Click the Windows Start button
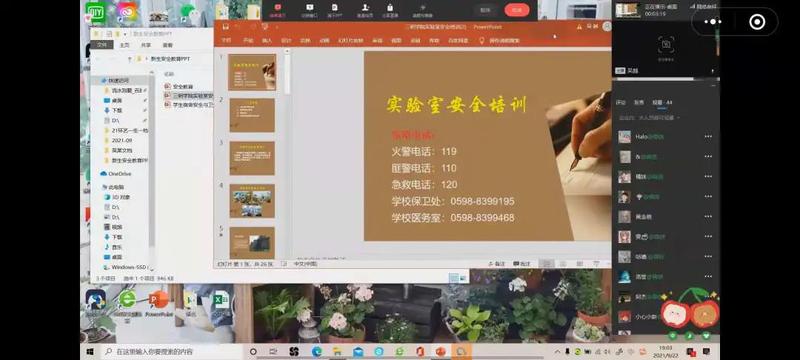The width and height of the screenshot is (800, 360). click(90, 351)
